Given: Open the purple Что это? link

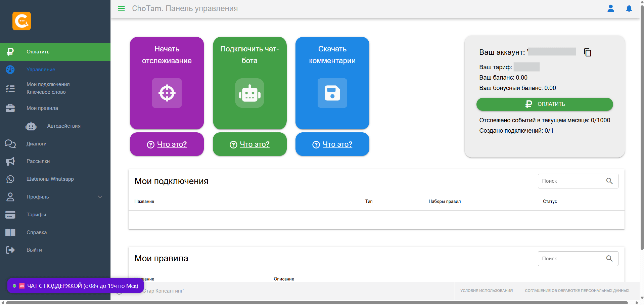Looking at the screenshot, I should [x=172, y=144].
